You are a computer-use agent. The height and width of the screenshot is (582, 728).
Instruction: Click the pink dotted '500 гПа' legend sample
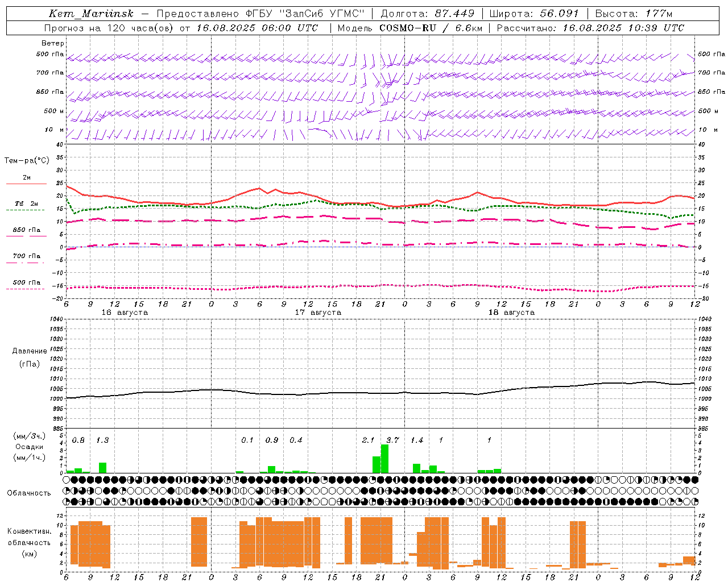click(x=25, y=289)
